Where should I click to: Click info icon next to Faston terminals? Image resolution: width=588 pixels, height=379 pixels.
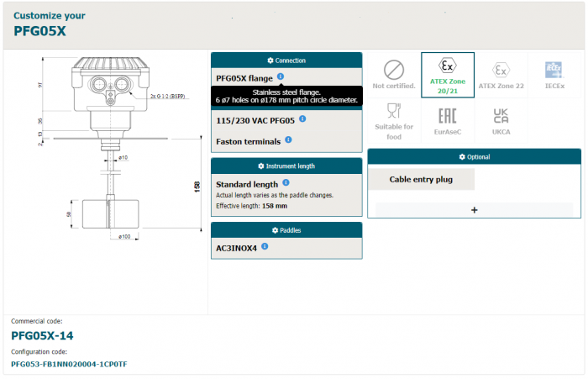[288, 140]
